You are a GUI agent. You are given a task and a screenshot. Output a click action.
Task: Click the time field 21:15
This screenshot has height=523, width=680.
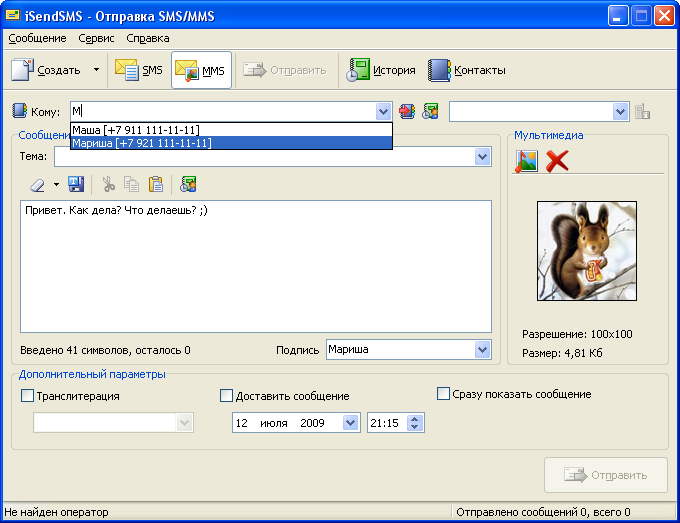pos(384,423)
